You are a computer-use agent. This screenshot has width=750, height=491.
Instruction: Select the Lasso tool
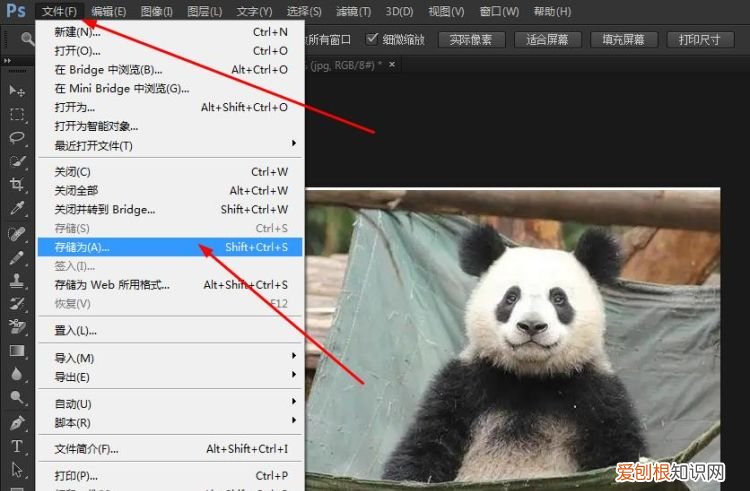click(17, 138)
